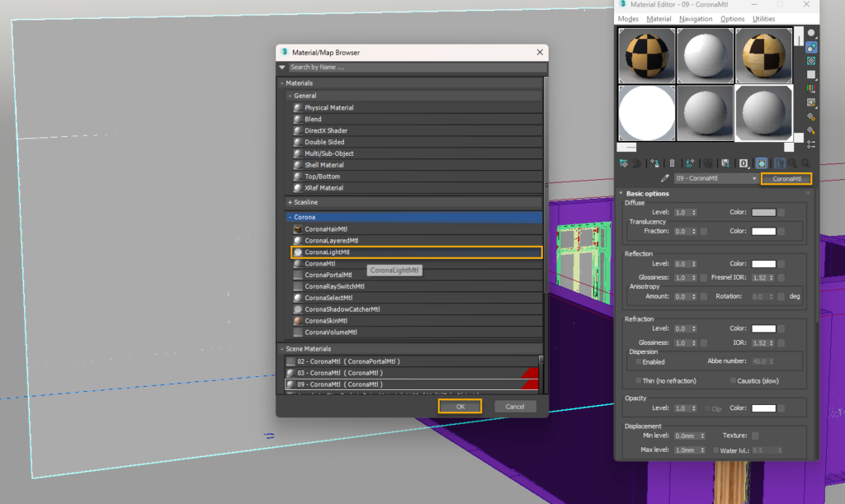845x504 pixels.
Task: Select CoronaLightMtl in the browser list
Action: (417, 252)
